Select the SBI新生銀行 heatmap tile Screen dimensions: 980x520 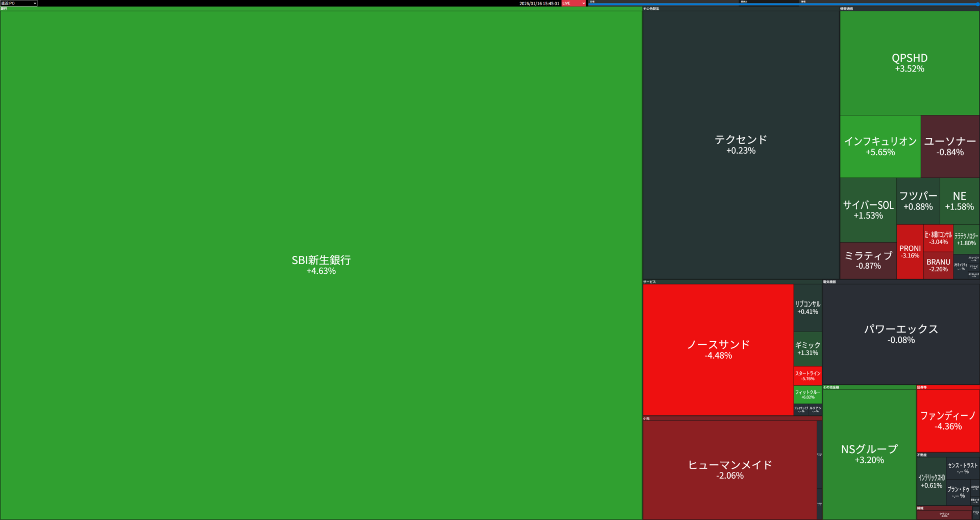(x=321, y=265)
